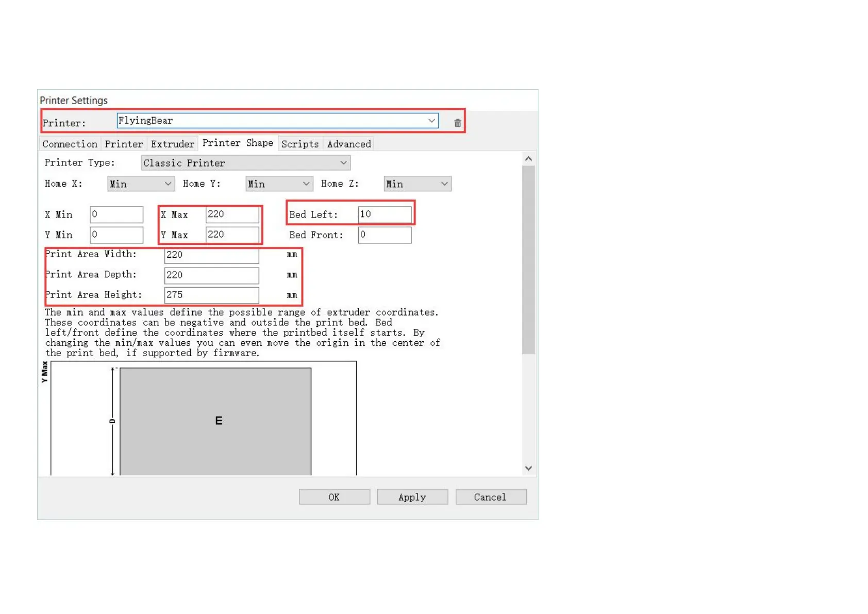Open the Printer selection dropdown
The height and width of the screenshot is (614, 868).
point(277,121)
